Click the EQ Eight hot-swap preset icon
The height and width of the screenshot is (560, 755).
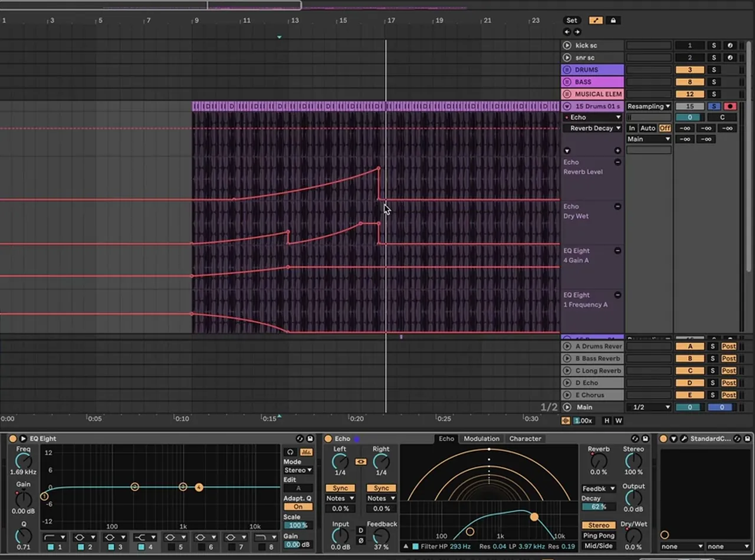(300, 439)
